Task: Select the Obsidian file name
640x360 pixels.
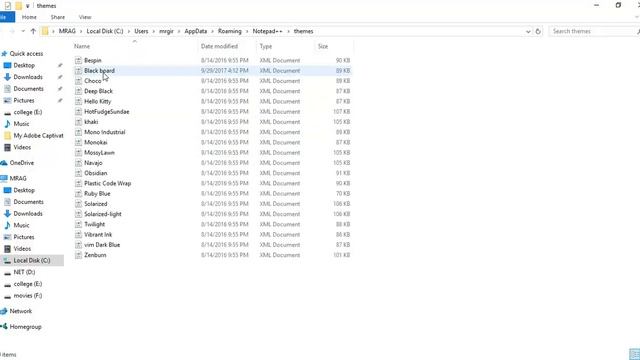Action: pos(96,173)
